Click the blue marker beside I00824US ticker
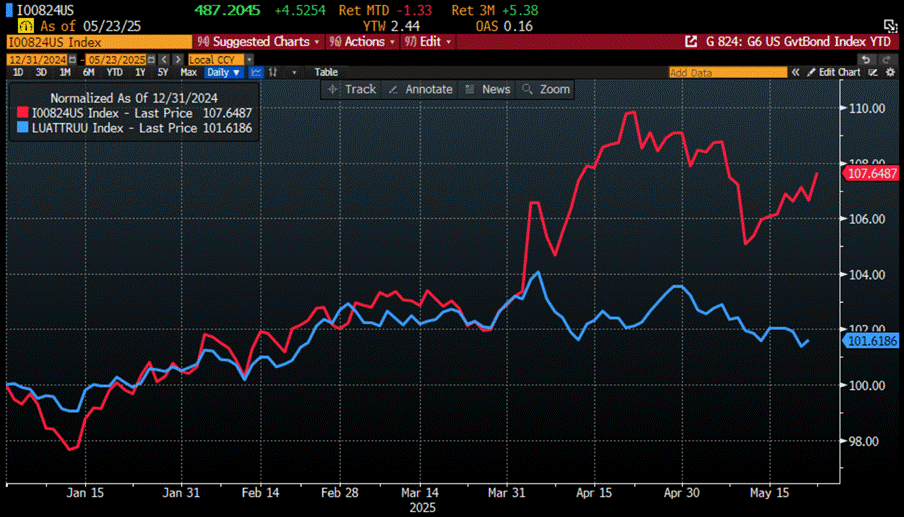Viewport: 904px width, 517px height. click(9, 10)
